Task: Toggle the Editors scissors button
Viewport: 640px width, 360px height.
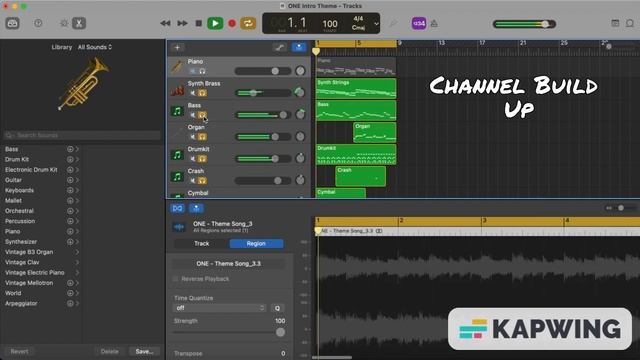Action: tap(79, 23)
